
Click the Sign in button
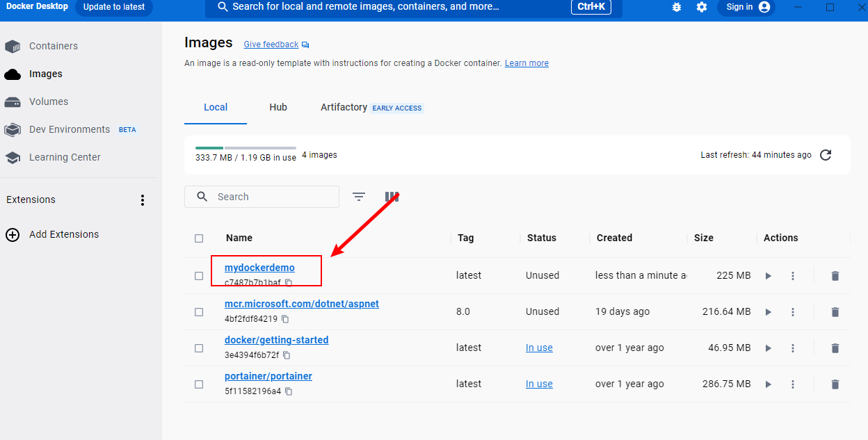click(746, 7)
